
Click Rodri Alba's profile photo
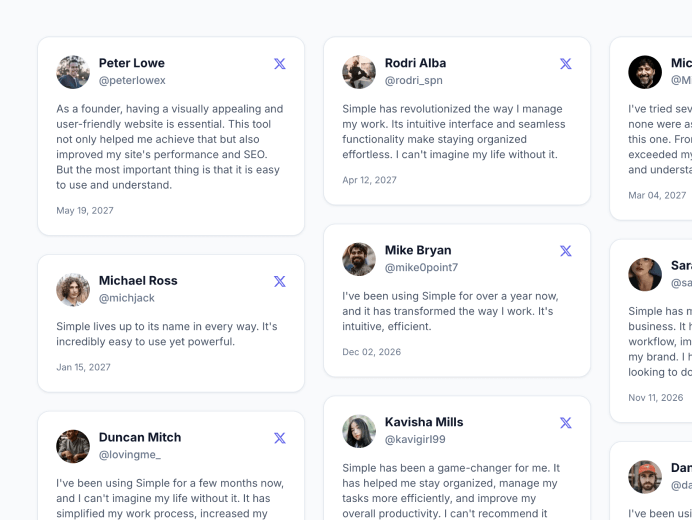359,72
